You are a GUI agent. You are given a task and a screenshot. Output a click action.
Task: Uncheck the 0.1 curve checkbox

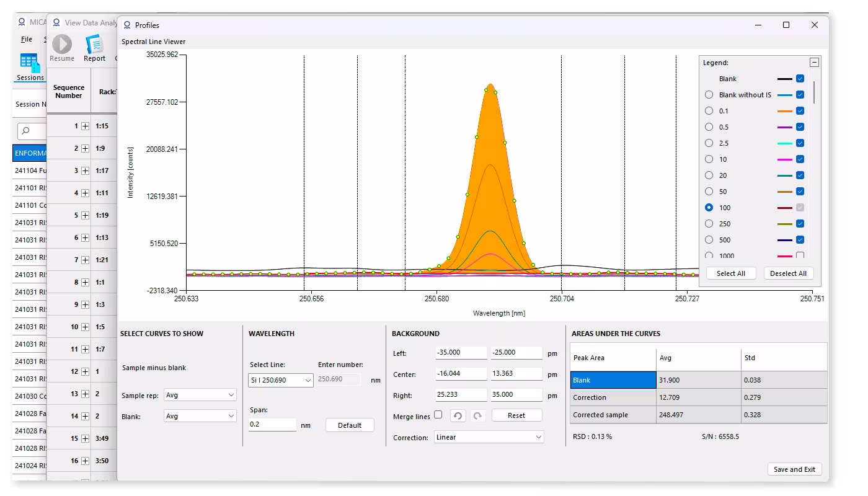[800, 111]
